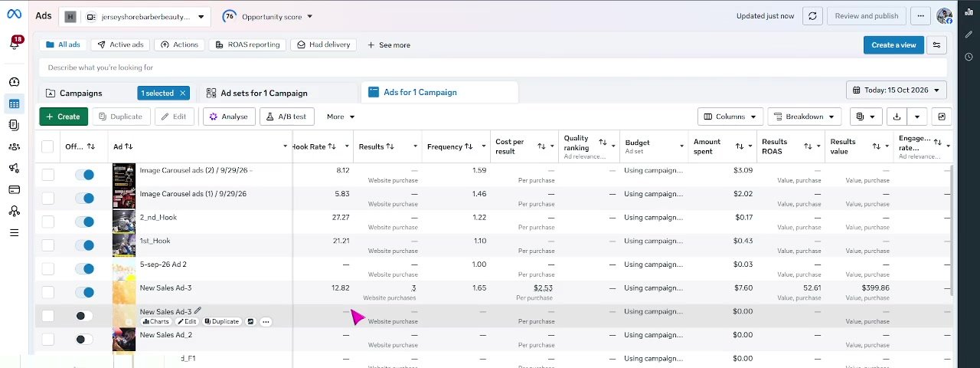Open the Hook Rate column dropdown arrow
This screenshot has width=980, height=368.
pyautogui.click(x=347, y=146)
